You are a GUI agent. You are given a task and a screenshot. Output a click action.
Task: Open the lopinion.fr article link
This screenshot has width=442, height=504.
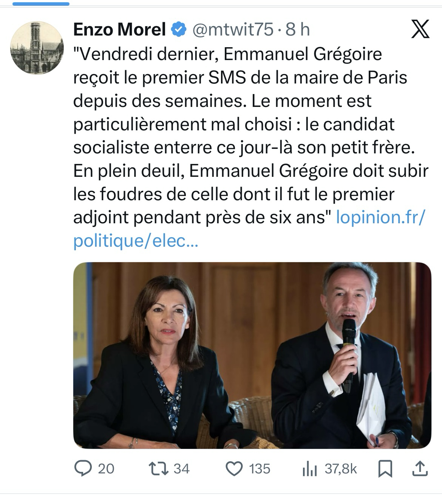380,217
